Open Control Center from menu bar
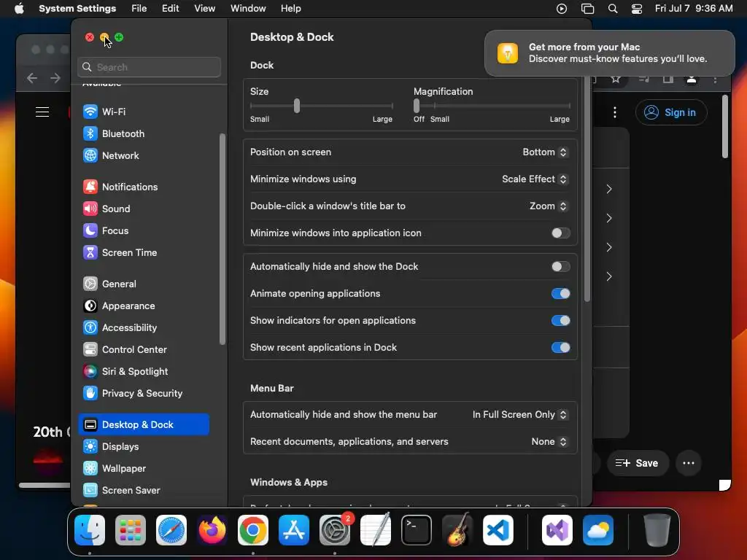 click(x=637, y=9)
